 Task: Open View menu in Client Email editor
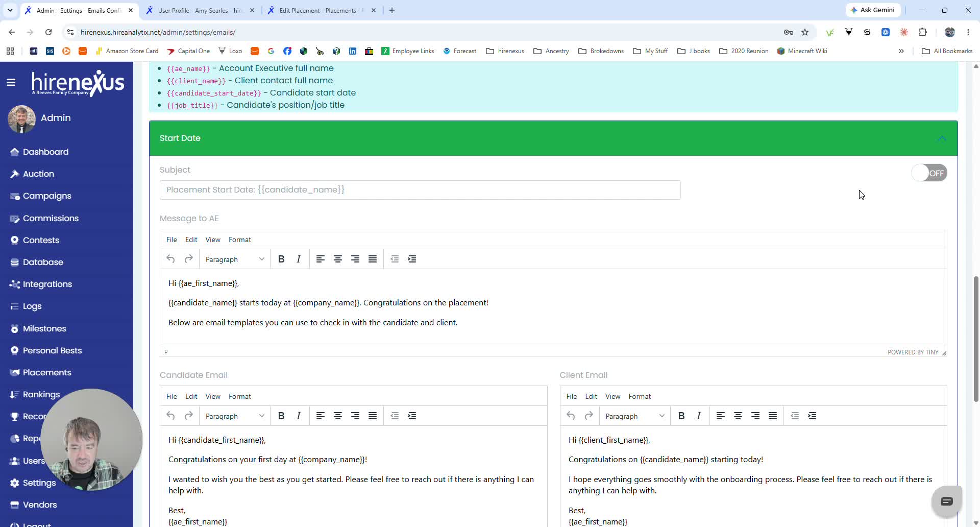pyautogui.click(x=612, y=396)
